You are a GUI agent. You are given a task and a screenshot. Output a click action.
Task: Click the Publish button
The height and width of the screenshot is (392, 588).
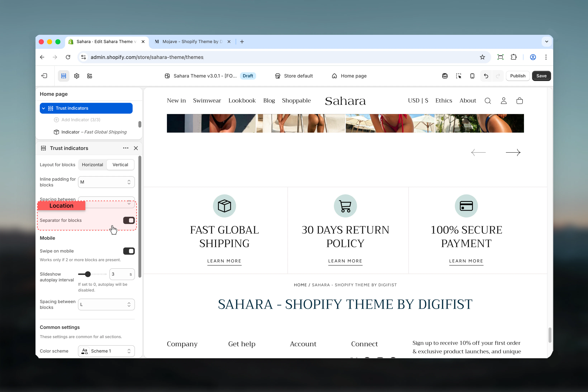[x=518, y=76]
